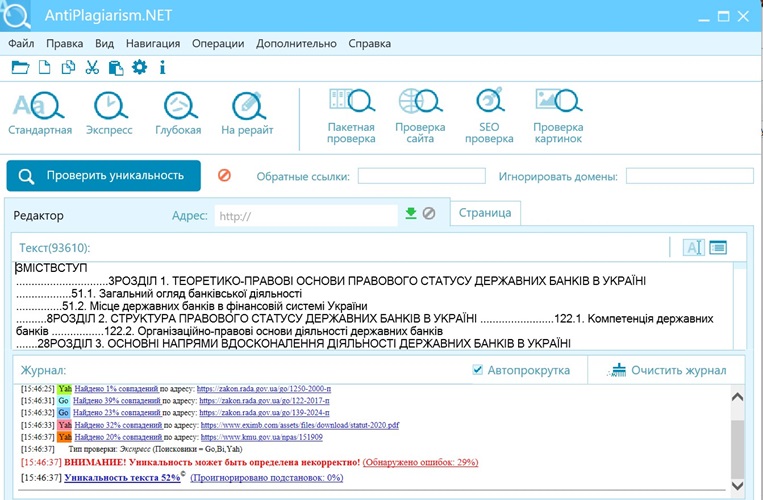
Task: Open SEO проверка tool
Action: 489,116
